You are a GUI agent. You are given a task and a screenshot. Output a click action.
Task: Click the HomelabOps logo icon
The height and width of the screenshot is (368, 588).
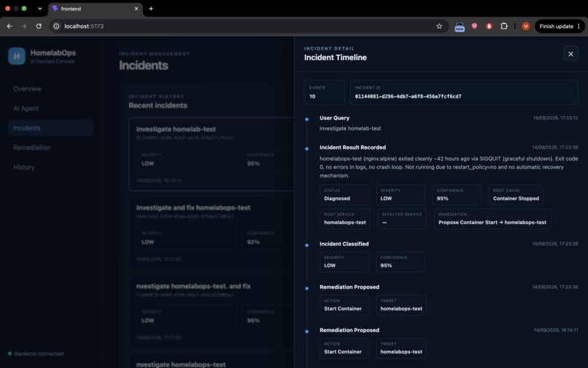pos(17,56)
